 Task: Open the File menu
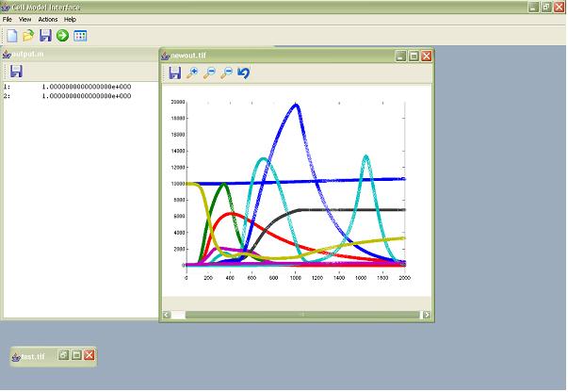[8, 19]
